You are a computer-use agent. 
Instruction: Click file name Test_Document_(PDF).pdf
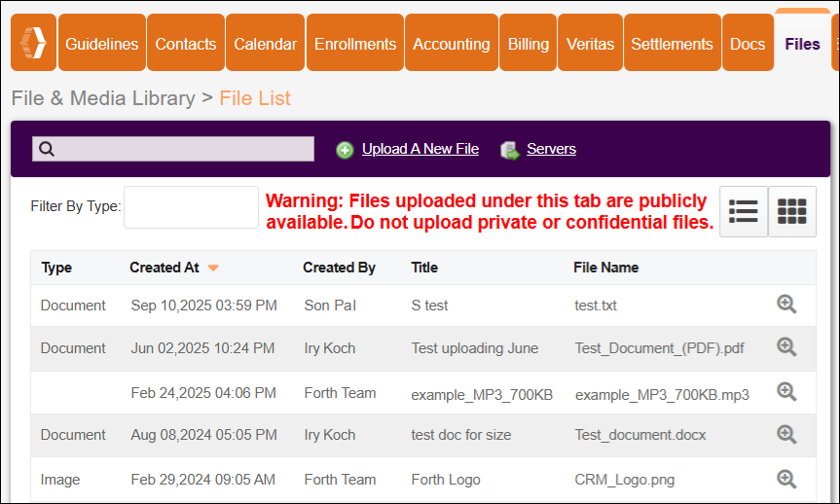(x=660, y=348)
